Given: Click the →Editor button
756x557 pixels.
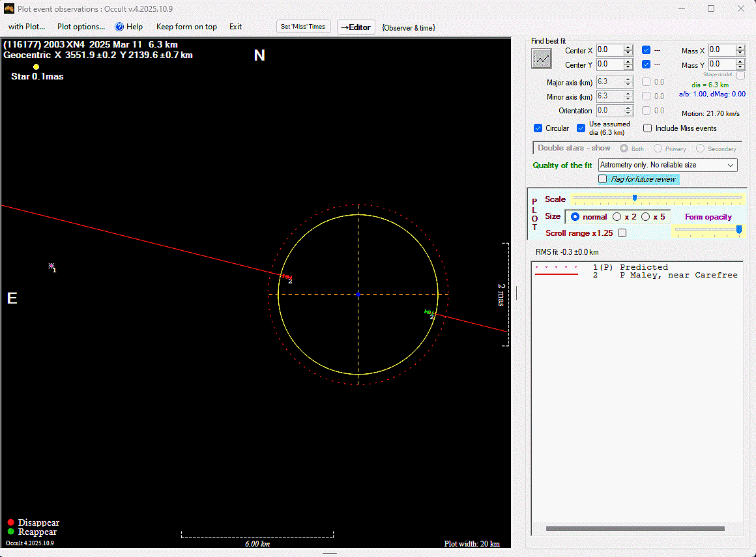Looking at the screenshot, I should (x=356, y=27).
